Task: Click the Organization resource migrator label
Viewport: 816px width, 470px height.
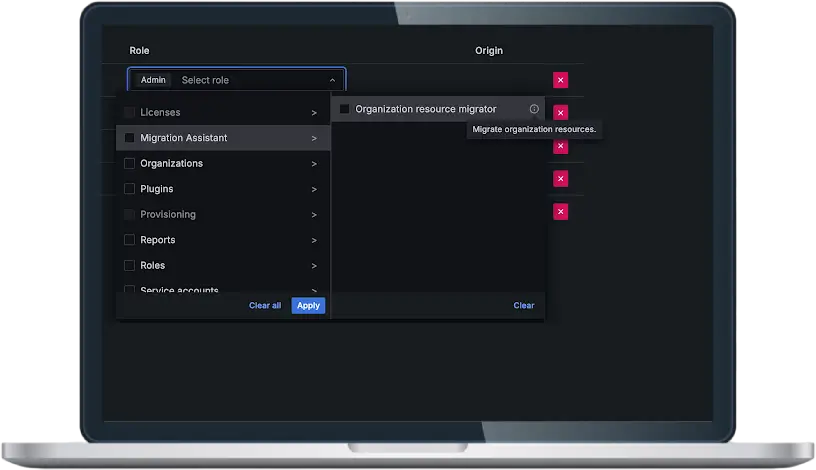Action: click(x=426, y=109)
